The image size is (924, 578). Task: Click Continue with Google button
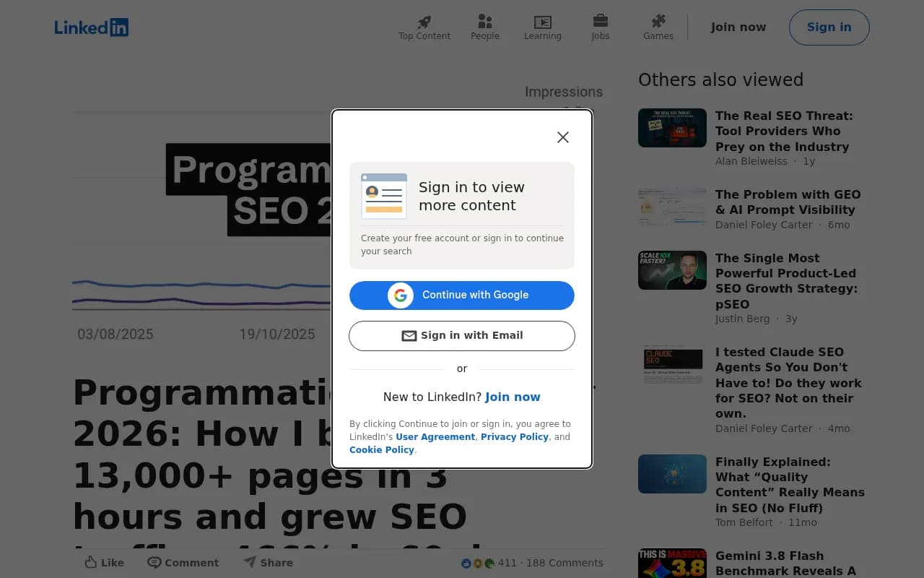point(462,296)
